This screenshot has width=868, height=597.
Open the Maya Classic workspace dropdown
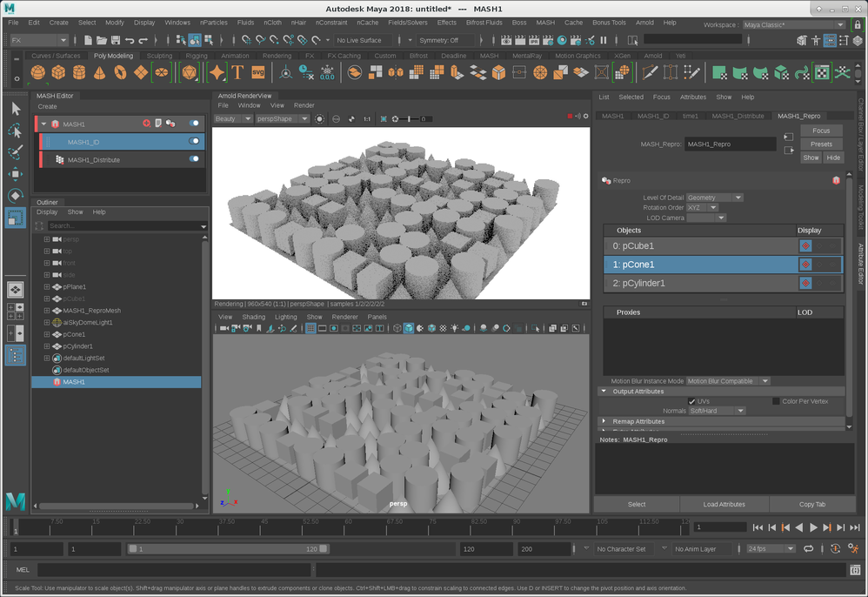click(794, 25)
